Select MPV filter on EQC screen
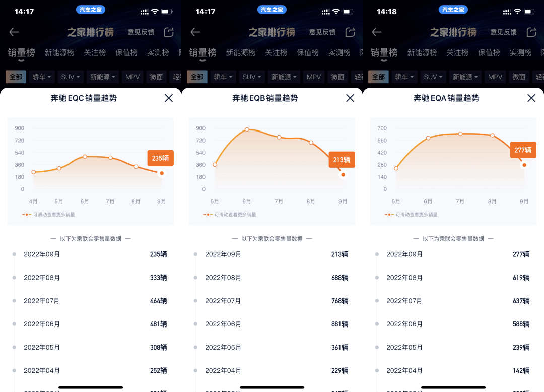544x392 pixels. click(x=132, y=77)
